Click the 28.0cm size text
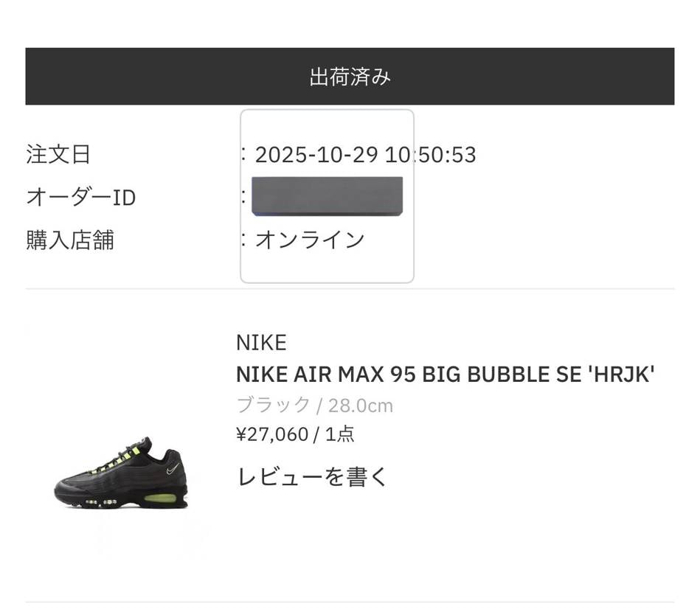Image resolution: width=700 pixels, height=612 pixels. (361, 405)
